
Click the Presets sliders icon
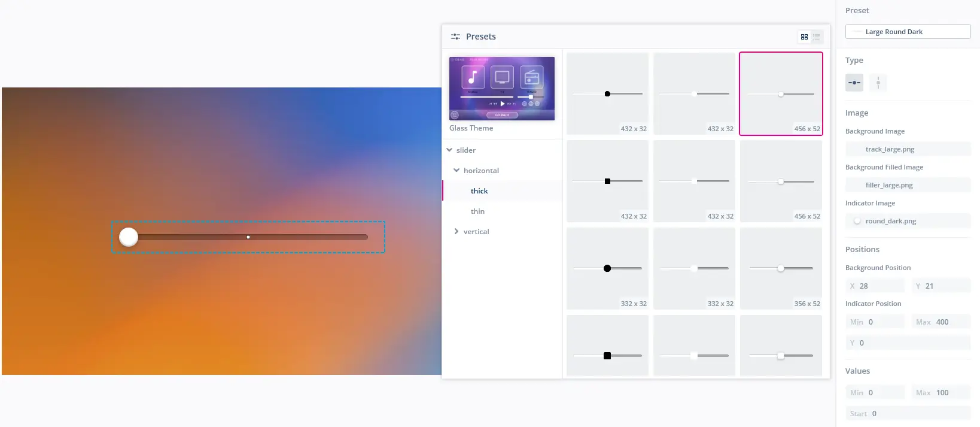455,37
